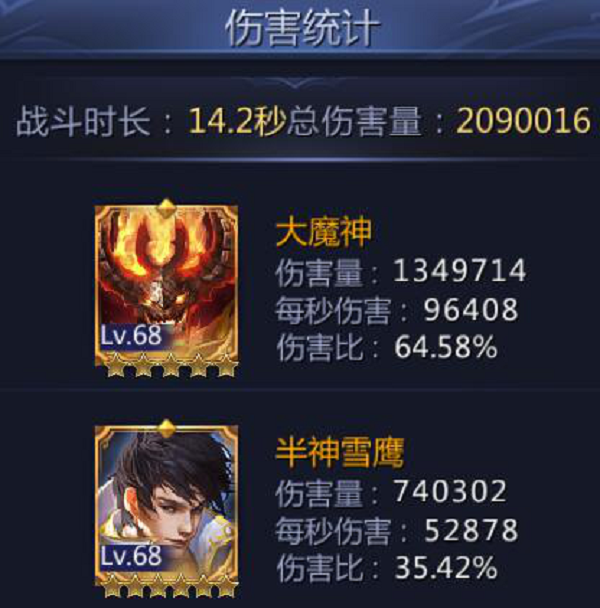Click the star rating row under 半神雪鹰
Screen dimensions: 600x608
pyautogui.click(x=171, y=585)
